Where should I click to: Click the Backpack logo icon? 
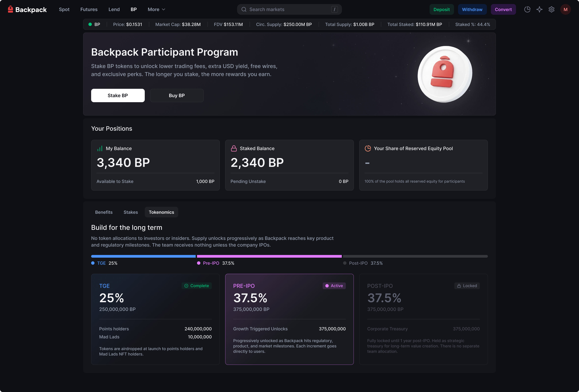coord(10,9)
